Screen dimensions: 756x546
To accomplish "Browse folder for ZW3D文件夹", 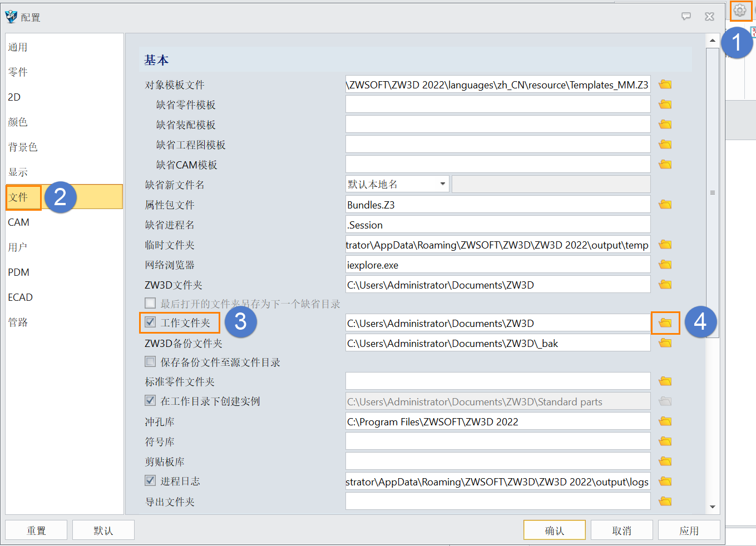I will click(665, 285).
